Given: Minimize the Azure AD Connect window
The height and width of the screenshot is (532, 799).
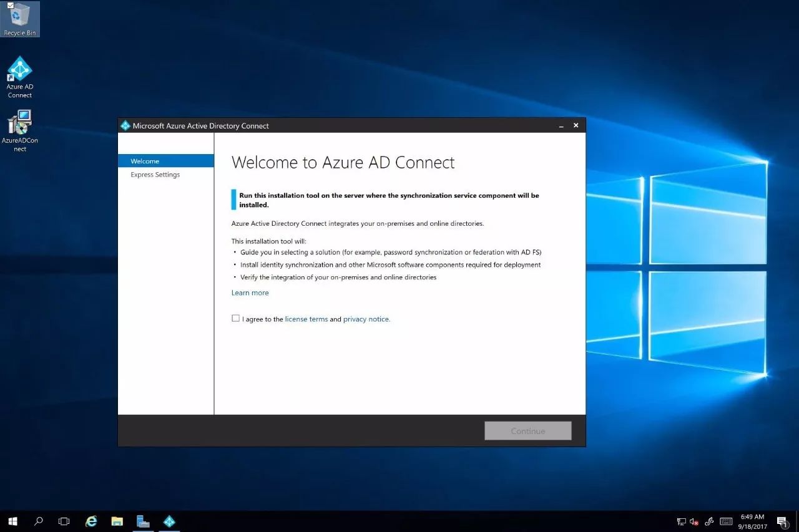Looking at the screenshot, I should [561, 125].
